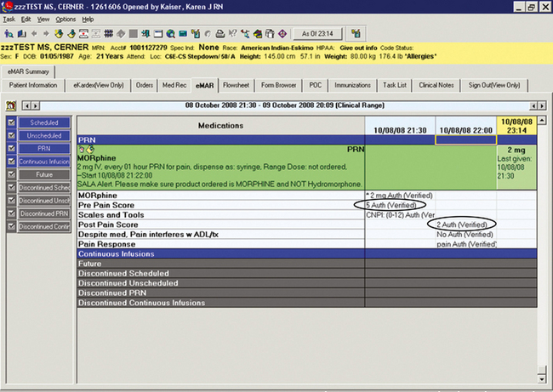Toggle the Discontinued Scheduled checkbox
This screenshot has width=553, height=392.
point(11,188)
